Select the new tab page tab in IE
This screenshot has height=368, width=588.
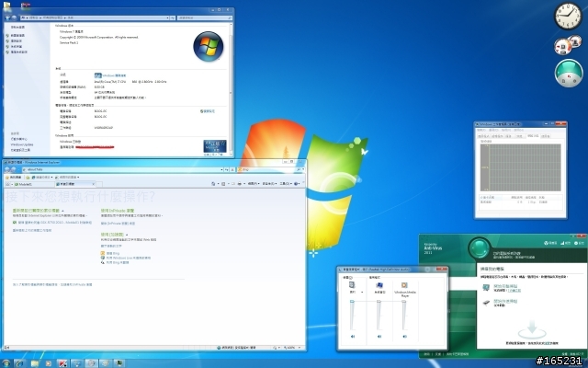(x=73, y=184)
